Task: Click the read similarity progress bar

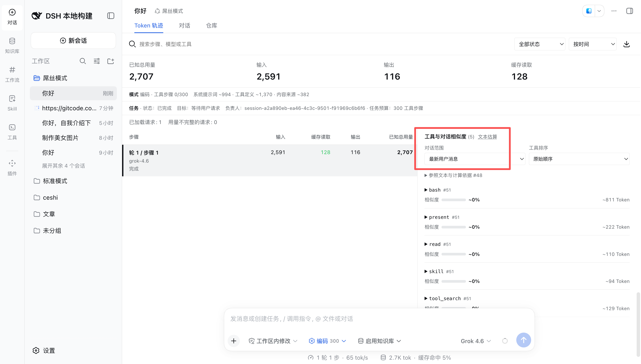Action: coord(453,254)
